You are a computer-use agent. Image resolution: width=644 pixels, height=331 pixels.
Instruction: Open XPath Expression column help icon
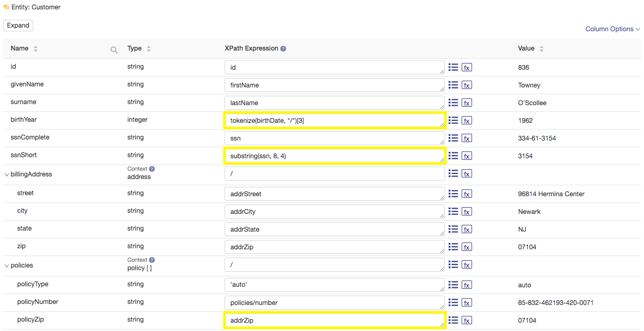[282, 48]
